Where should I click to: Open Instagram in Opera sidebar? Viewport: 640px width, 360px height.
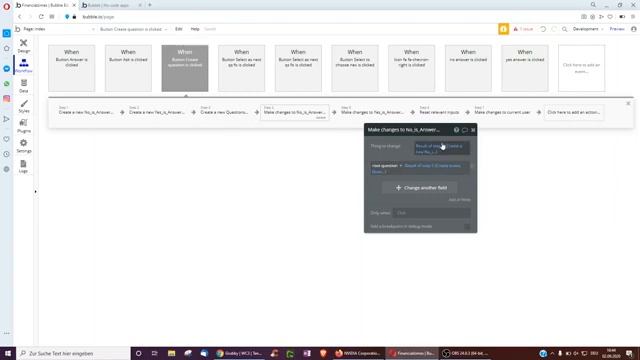pos(7,99)
